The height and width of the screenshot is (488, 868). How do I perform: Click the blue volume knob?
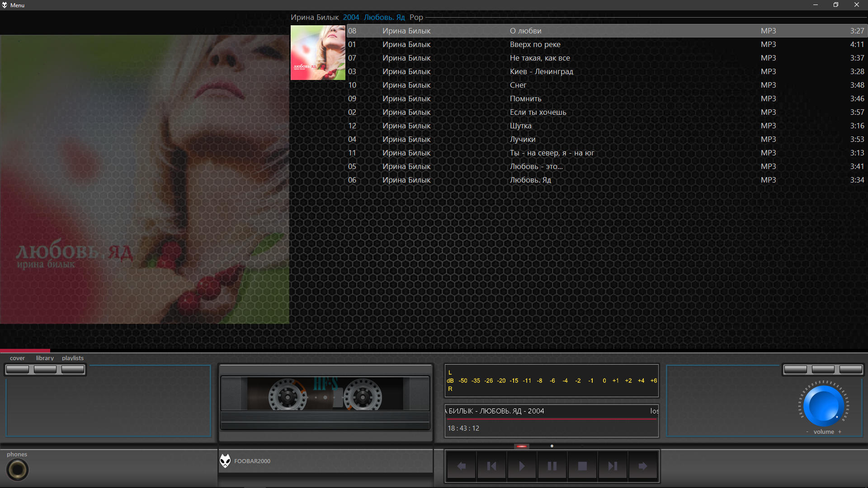[823, 405]
